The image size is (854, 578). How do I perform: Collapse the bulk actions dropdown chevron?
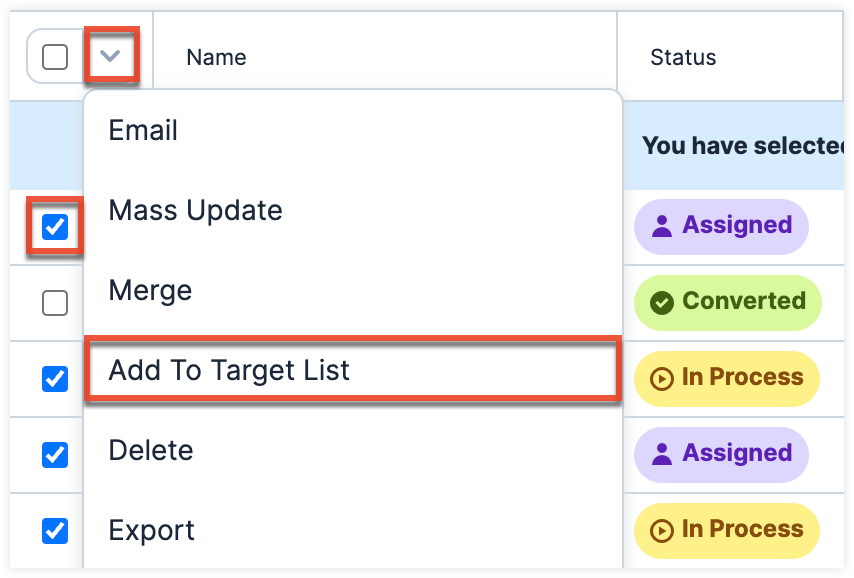pos(110,57)
